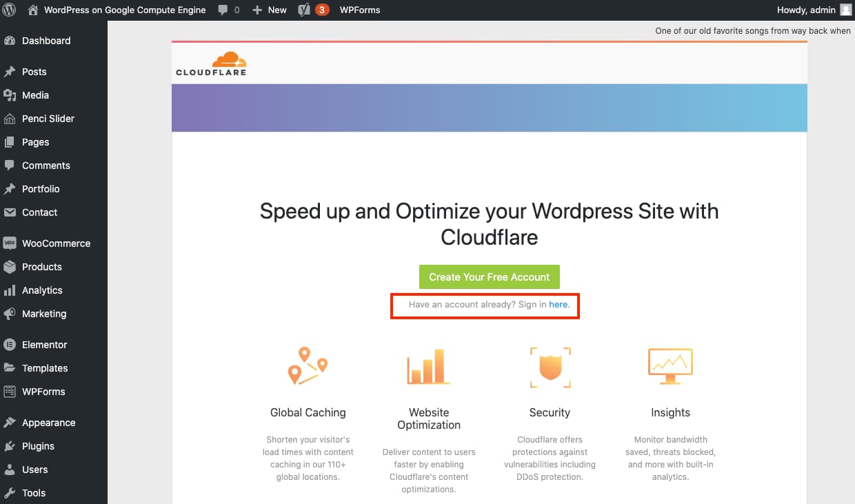This screenshot has height=504, width=855.
Task: Click the Insights monitor icon
Action: pos(670,367)
